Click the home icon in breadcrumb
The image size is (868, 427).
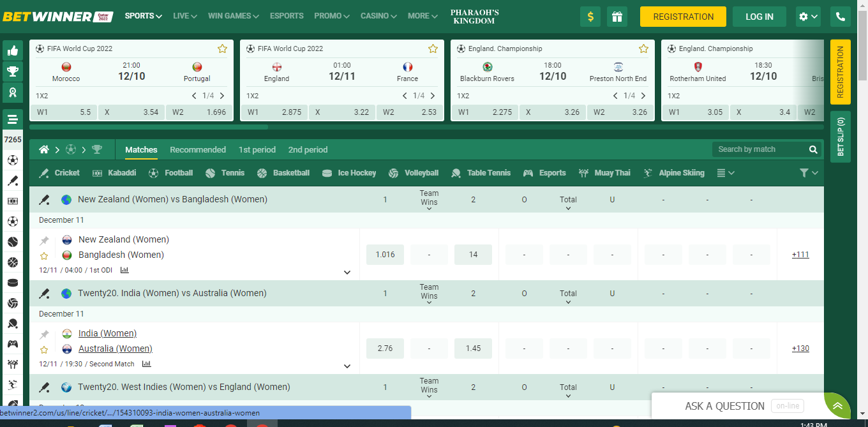pyautogui.click(x=44, y=149)
